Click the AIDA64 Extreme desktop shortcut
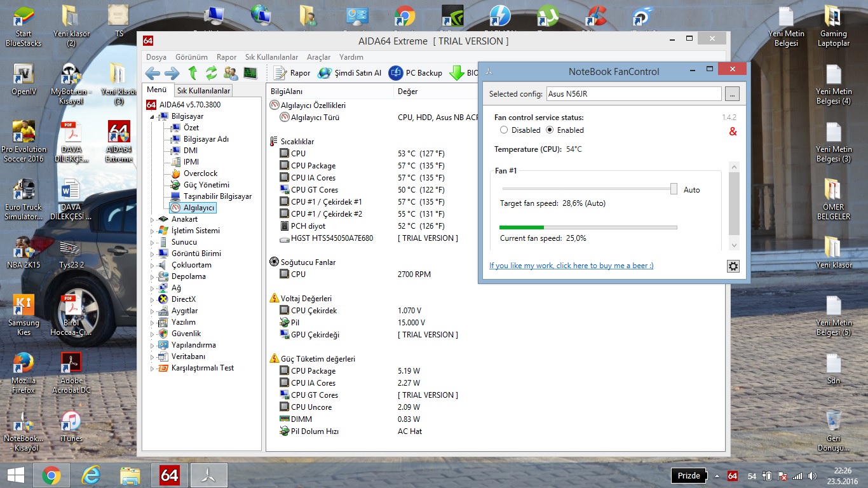This screenshot has height=488, width=868. click(119, 142)
